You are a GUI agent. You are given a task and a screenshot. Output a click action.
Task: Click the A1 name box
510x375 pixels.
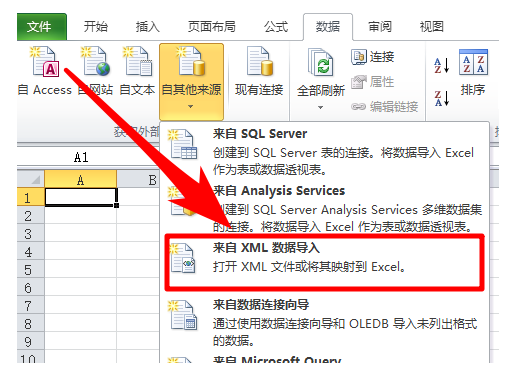[81, 157]
